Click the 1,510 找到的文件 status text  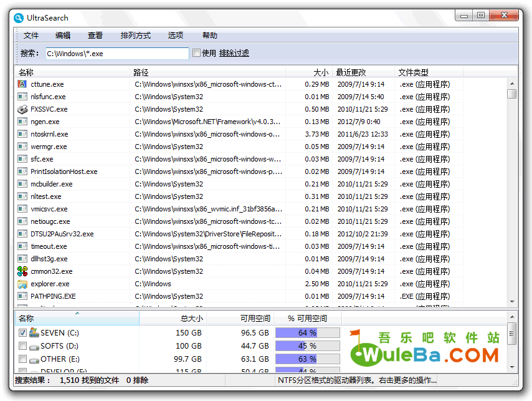(89, 380)
